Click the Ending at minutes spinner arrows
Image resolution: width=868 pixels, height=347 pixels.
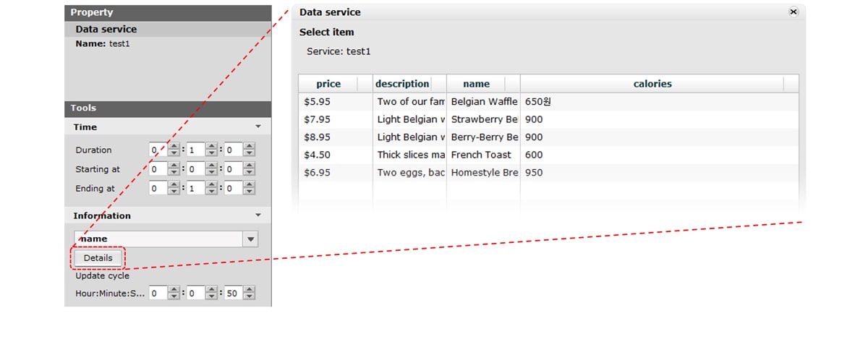click(211, 189)
